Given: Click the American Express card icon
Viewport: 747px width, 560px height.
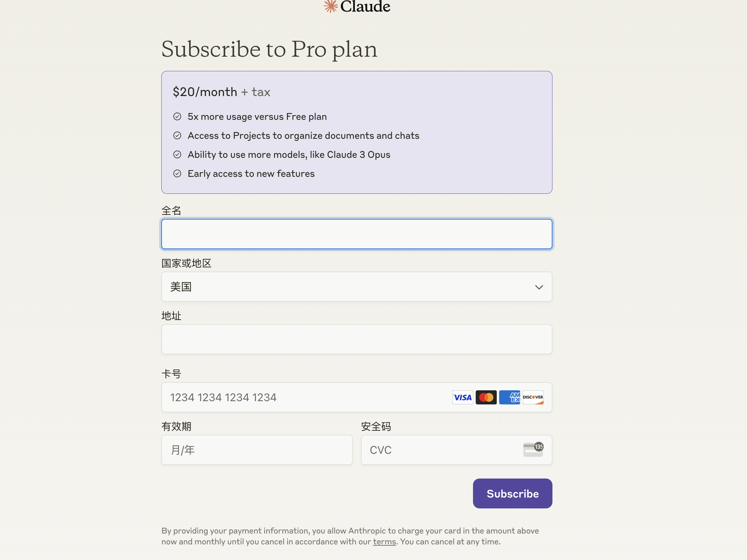Looking at the screenshot, I should [x=509, y=397].
